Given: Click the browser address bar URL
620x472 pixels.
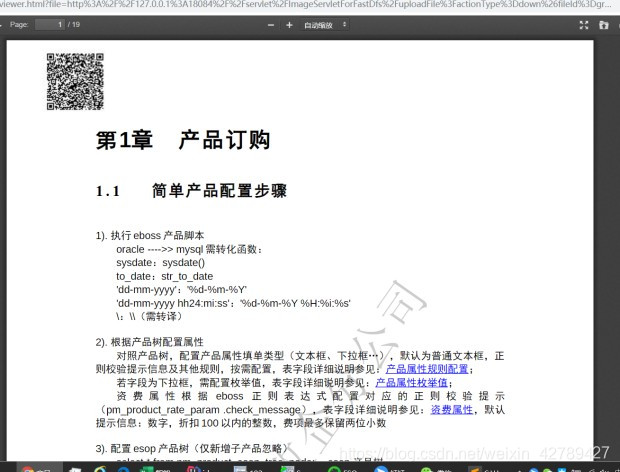Looking at the screenshot, I should tap(306, 5).
